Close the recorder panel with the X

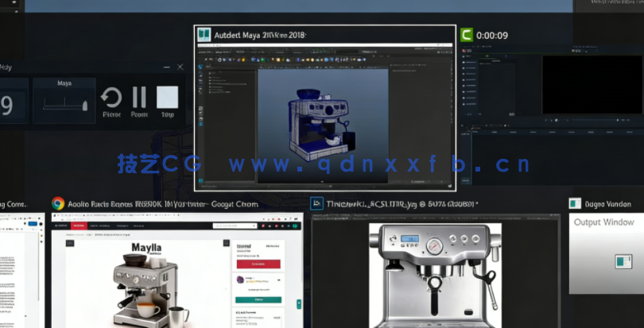[180, 68]
